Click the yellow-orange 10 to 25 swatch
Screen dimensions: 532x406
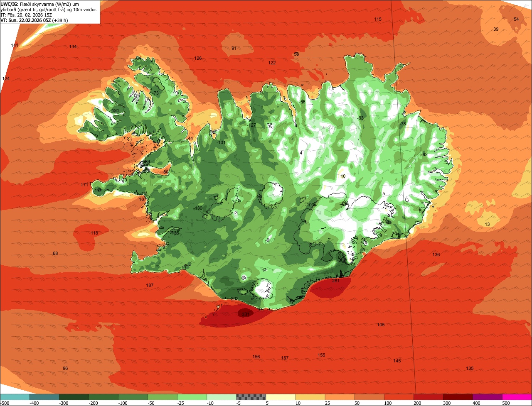click(x=310, y=397)
